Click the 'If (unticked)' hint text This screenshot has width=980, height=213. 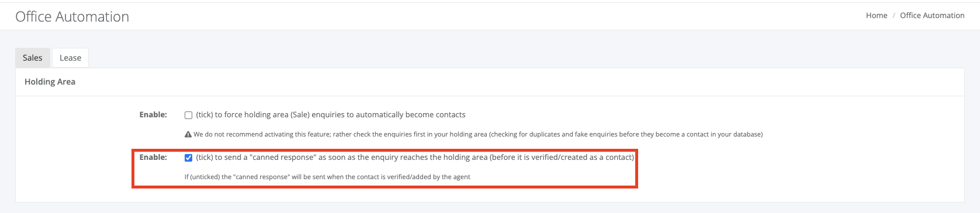[x=327, y=177]
